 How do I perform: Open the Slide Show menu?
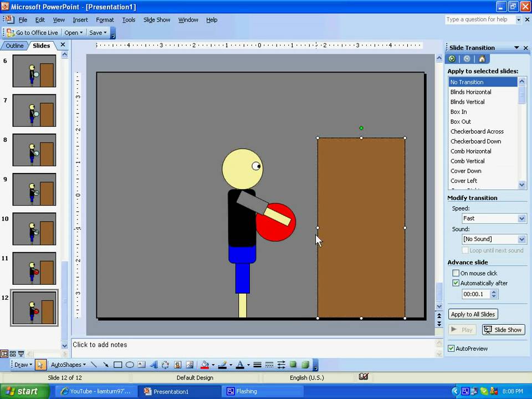point(157,19)
